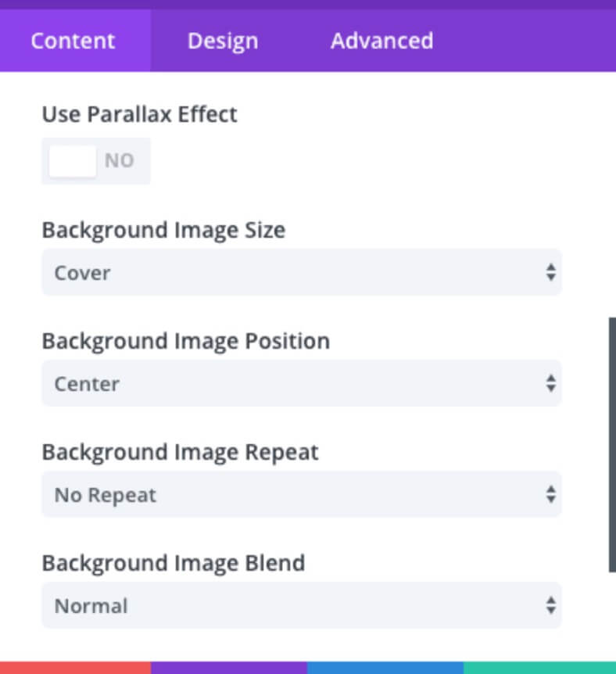Click the dark vertical scrollbar thumb
The image size is (616, 674).
[x=613, y=445]
